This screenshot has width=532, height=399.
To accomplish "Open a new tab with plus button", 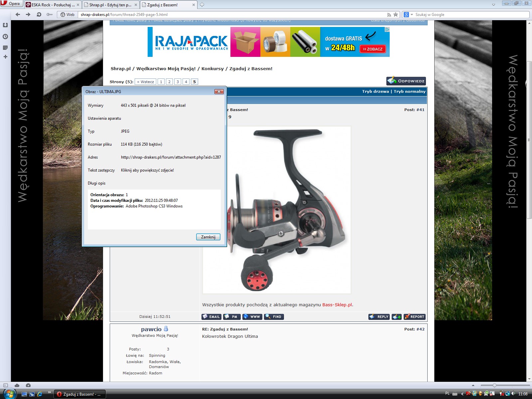I will [x=202, y=5].
